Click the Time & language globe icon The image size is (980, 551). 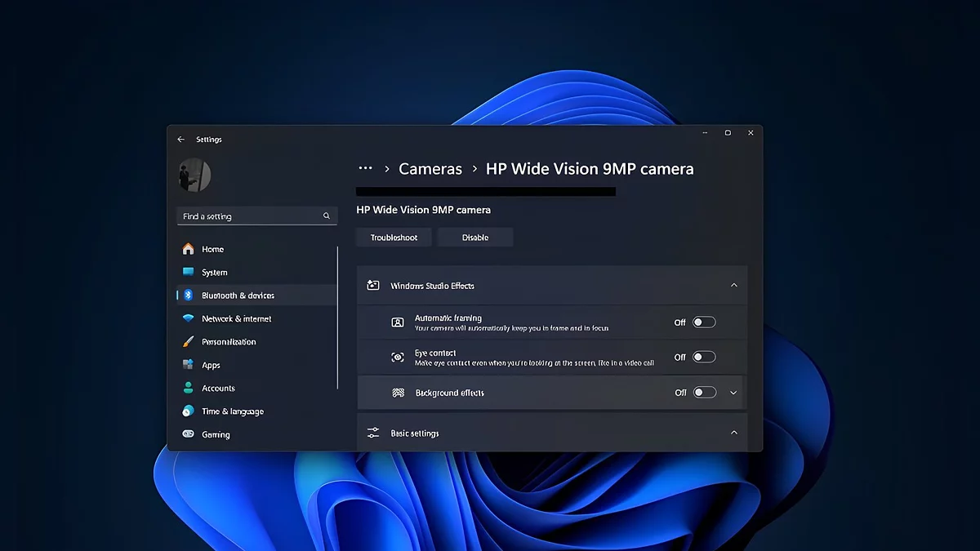188,411
